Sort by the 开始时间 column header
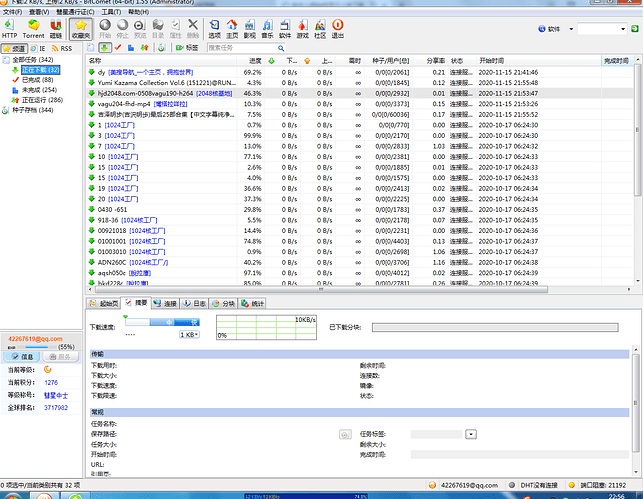Screen dimensions: 643x499 click(538, 61)
